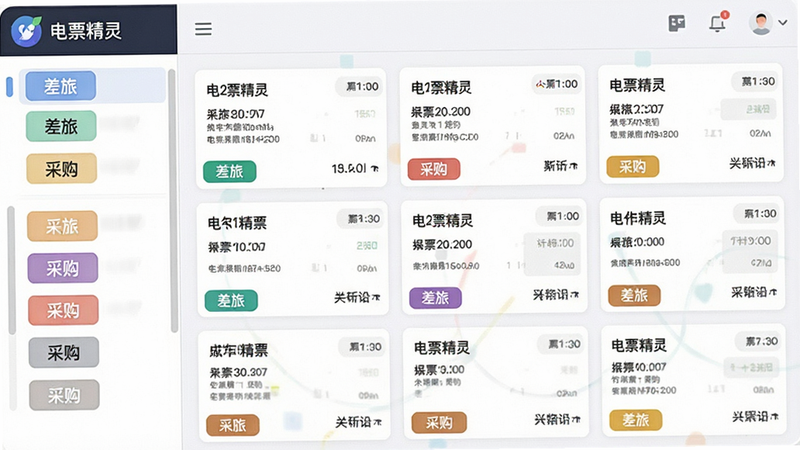Click the 电1票精灵 card title

coord(441,88)
